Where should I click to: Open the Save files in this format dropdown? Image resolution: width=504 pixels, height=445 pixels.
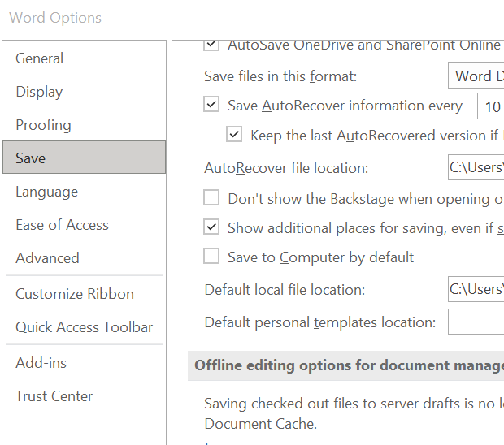[476, 76]
